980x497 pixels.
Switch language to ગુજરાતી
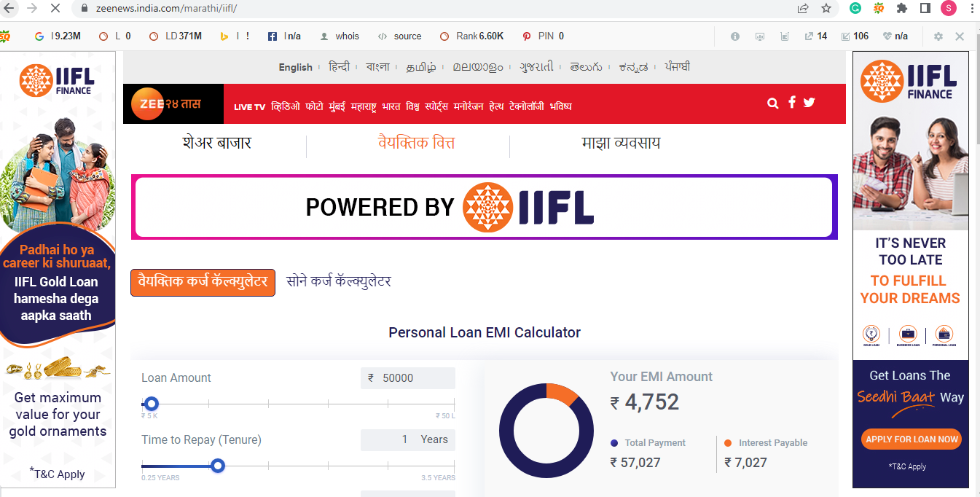pyautogui.click(x=536, y=67)
